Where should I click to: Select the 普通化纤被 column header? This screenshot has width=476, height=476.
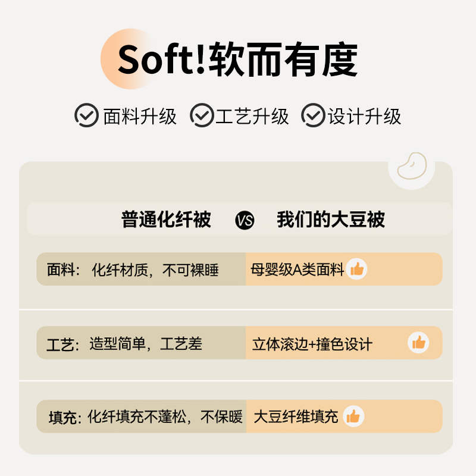tap(166, 220)
